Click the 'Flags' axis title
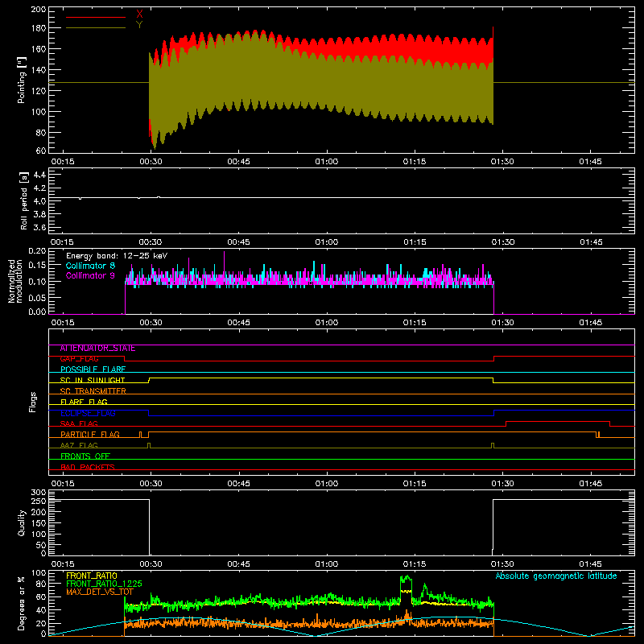 [x=32, y=402]
